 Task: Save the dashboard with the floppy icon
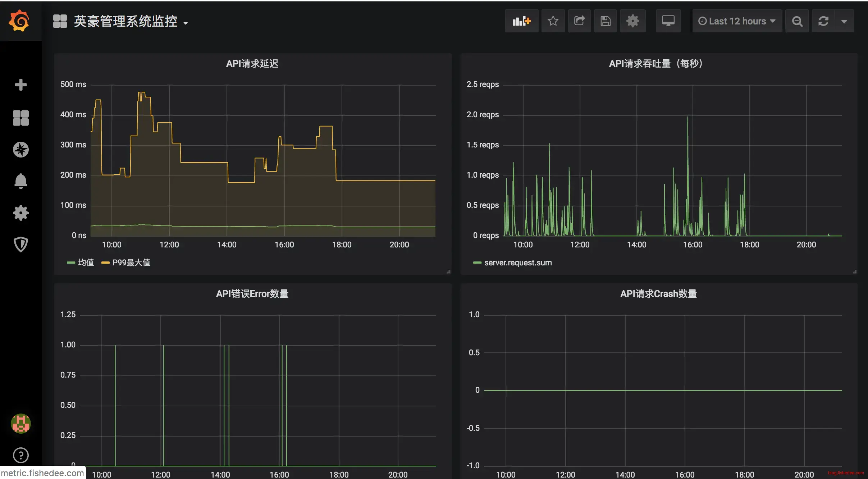(606, 21)
